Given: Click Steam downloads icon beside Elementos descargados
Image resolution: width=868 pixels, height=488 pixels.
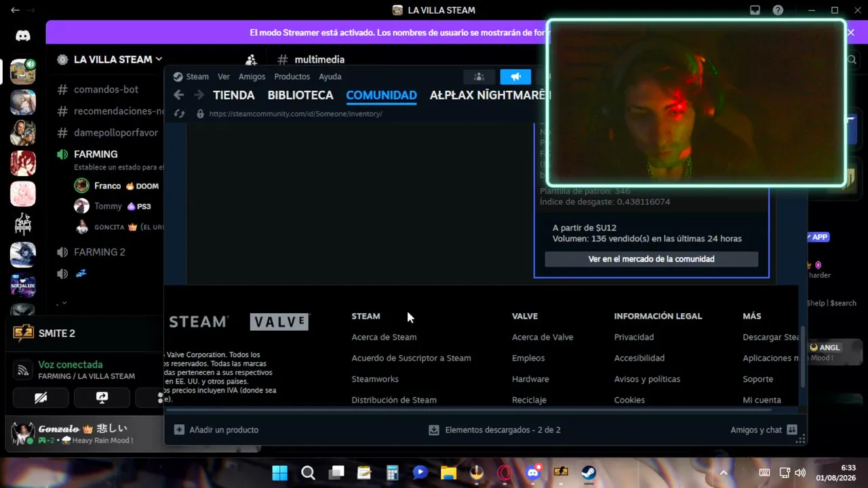Looking at the screenshot, I should pos(434,430).
